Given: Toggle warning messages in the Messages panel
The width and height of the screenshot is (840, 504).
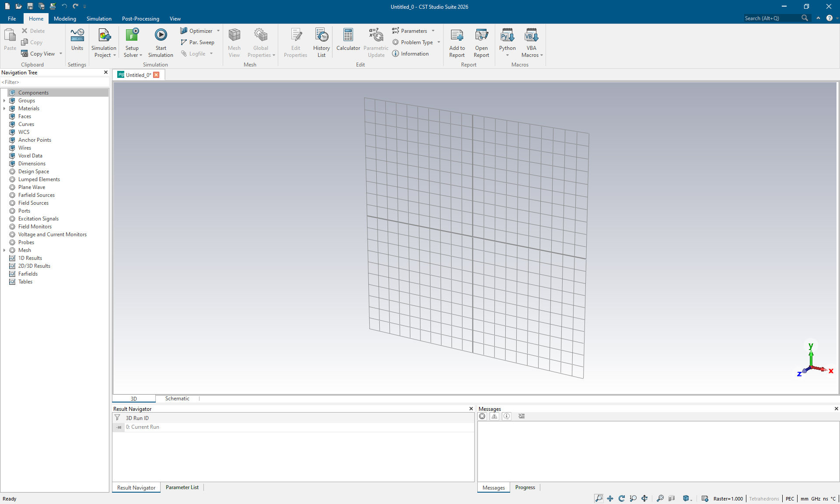Looking at the screenshot, I should point(494,416).
